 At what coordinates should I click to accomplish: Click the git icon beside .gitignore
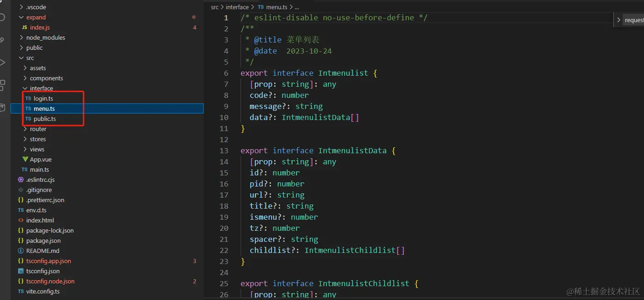pyautogui.click(x=21, y=190)
